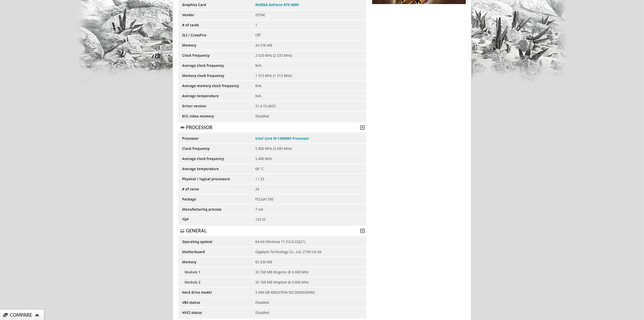Click the COMPARE stacked windows icon
The height and width of the screenshot is (320, 644).
click(x=5, y=315)
